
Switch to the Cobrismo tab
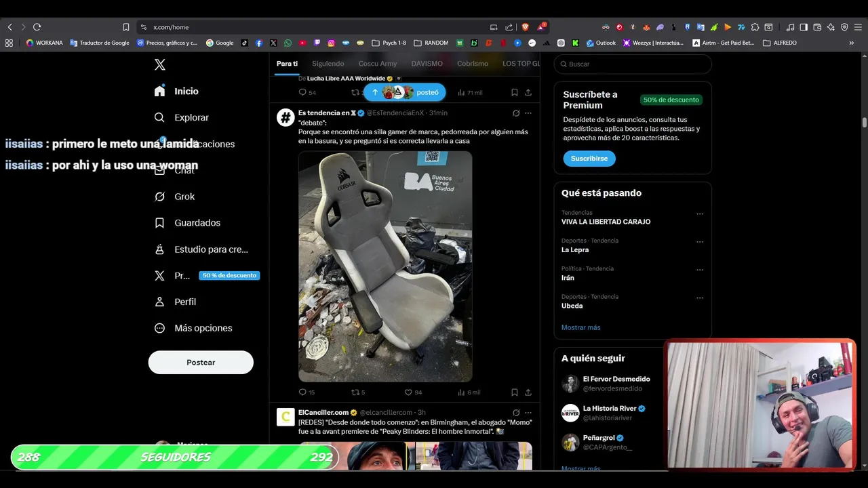tap(473, 64)
